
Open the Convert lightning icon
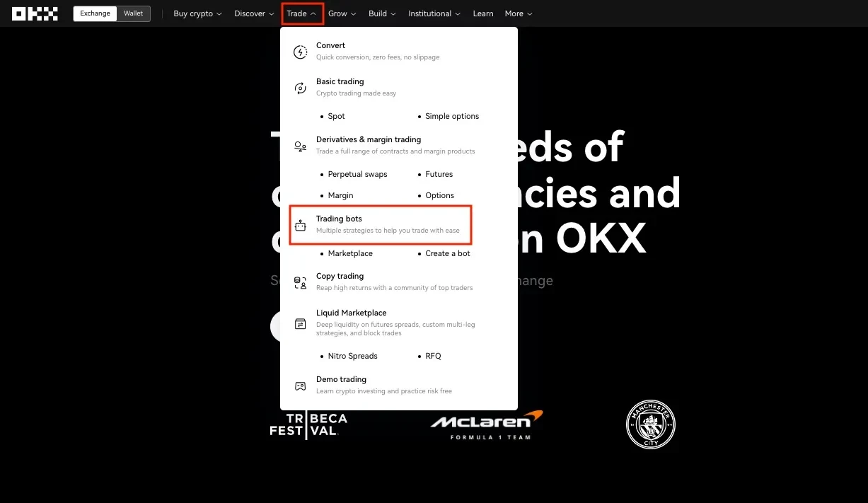(x=300, y=51)
